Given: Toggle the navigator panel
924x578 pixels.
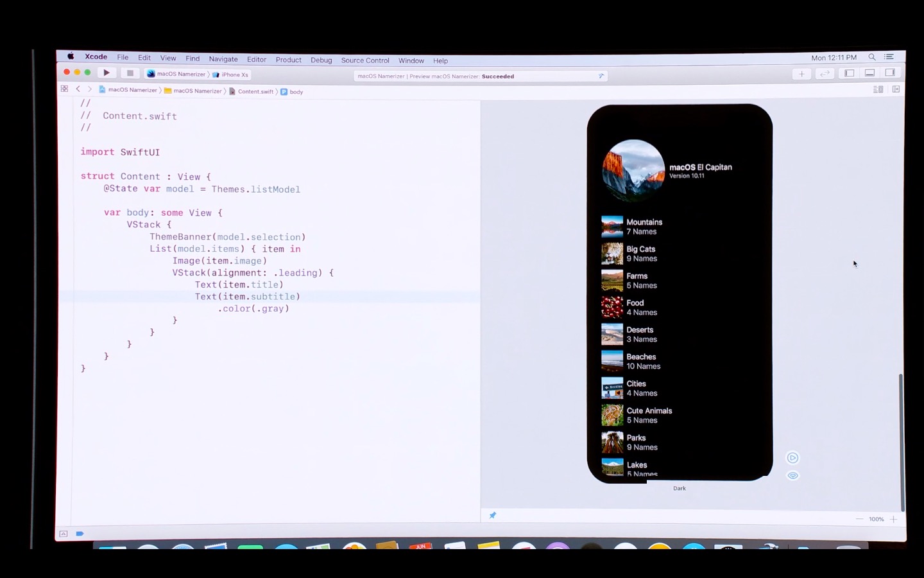Looking at the screenshot, I should point(849,73).
